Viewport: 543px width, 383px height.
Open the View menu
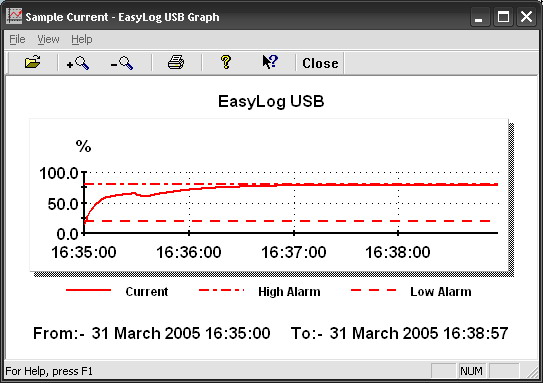[48, 39]
